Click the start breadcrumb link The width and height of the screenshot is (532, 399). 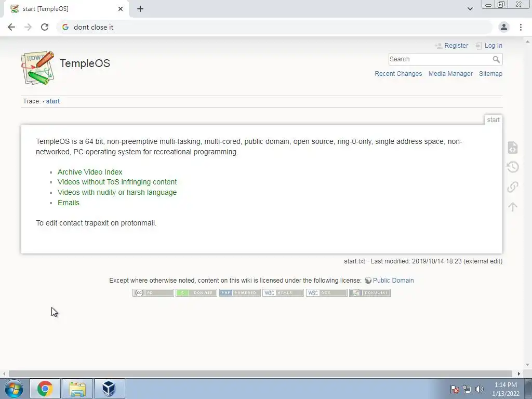coord(53,101)
